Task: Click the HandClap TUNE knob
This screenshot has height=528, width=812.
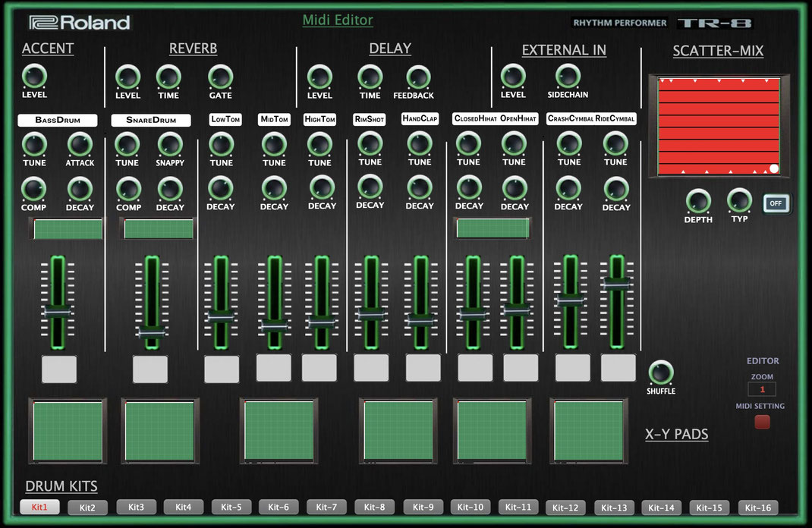Action: click(420, 144)
